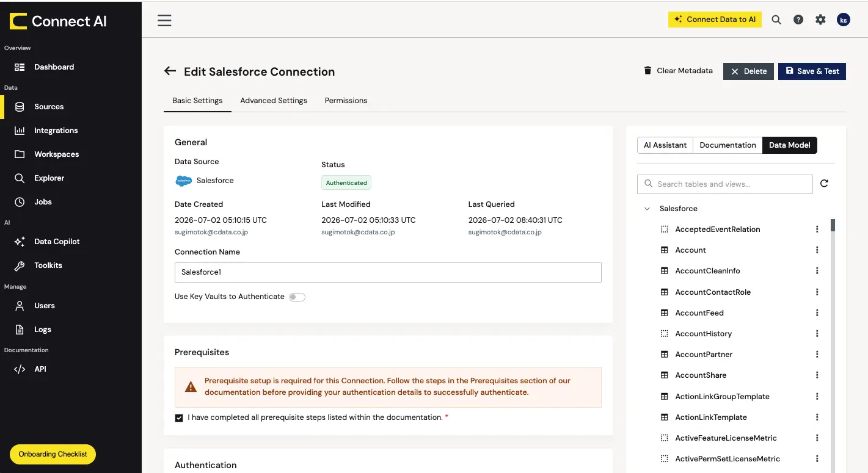
Task: Collapse the Salesforce tree node
Action: [647, 209]
